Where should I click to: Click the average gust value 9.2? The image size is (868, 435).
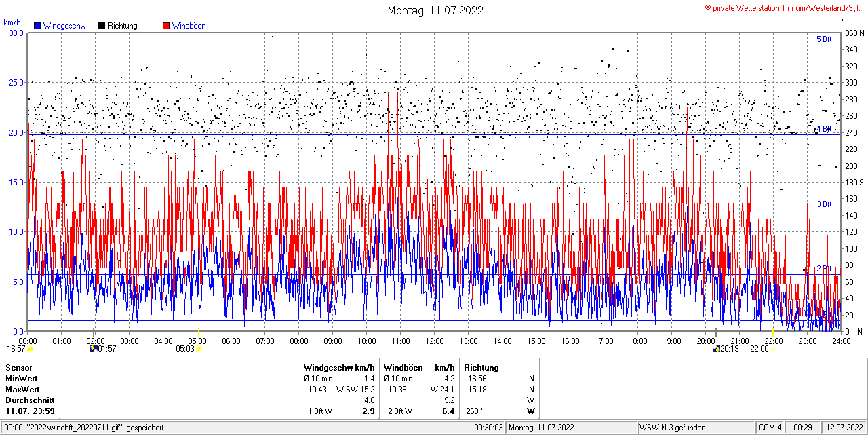click(449, 400)
